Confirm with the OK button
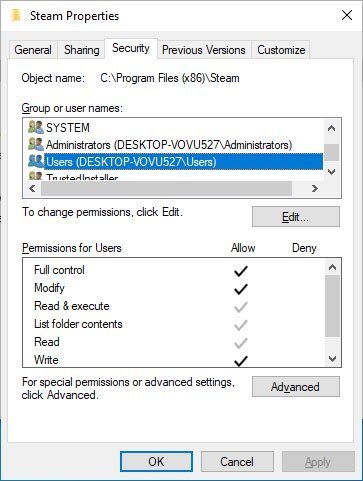 (x=156, y=462)
